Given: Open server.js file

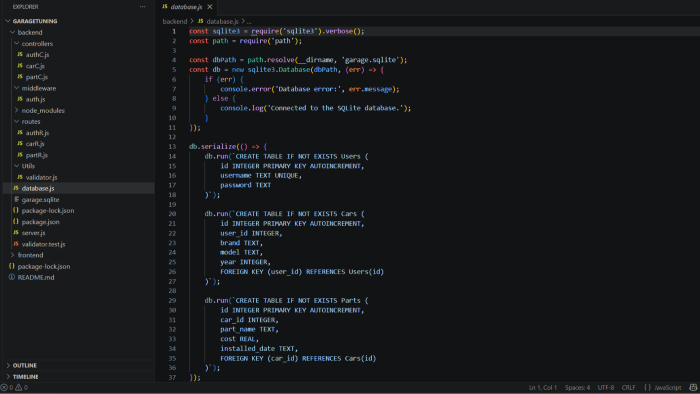Looking at the screenshot, I should pyautogui.click(x=33, y=233).
